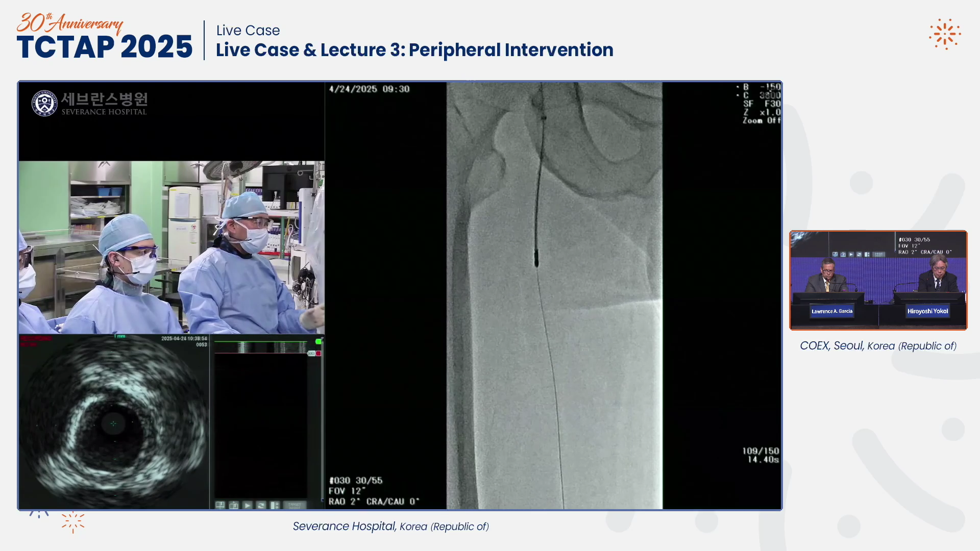
Task: Click the IVUS '2025-04-24 10:38:54' timestamp
Action: [x=184, y=339]
